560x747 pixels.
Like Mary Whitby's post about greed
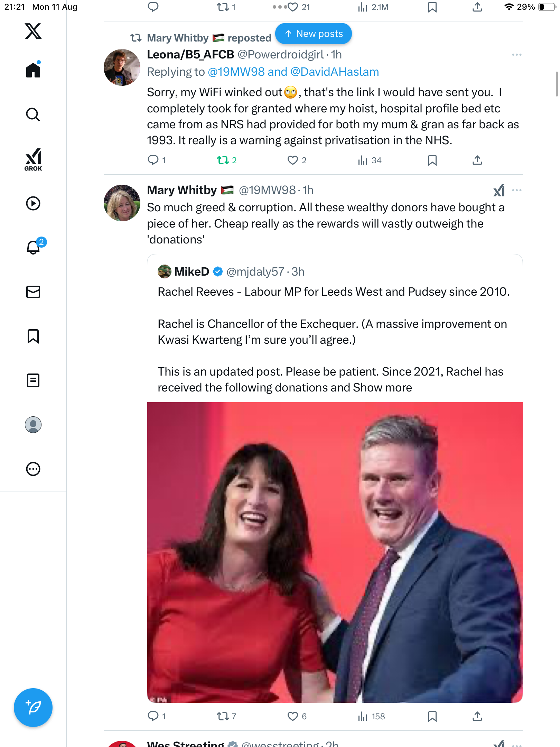click(293, 716)
